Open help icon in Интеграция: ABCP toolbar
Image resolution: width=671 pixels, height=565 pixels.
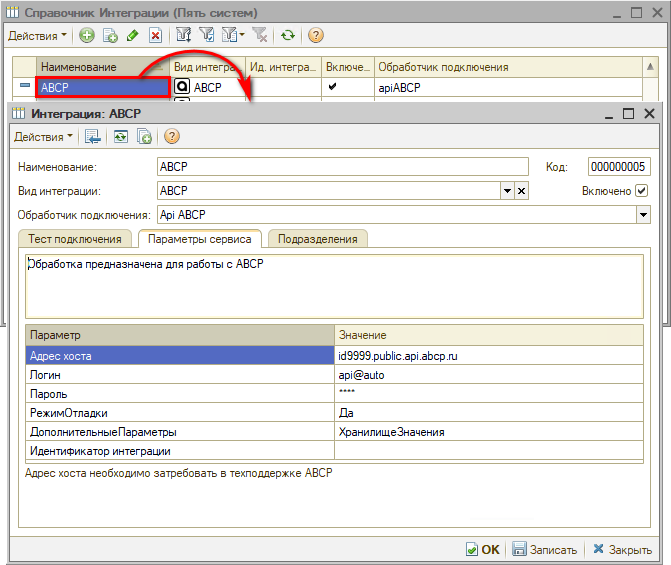pos(172,137)
